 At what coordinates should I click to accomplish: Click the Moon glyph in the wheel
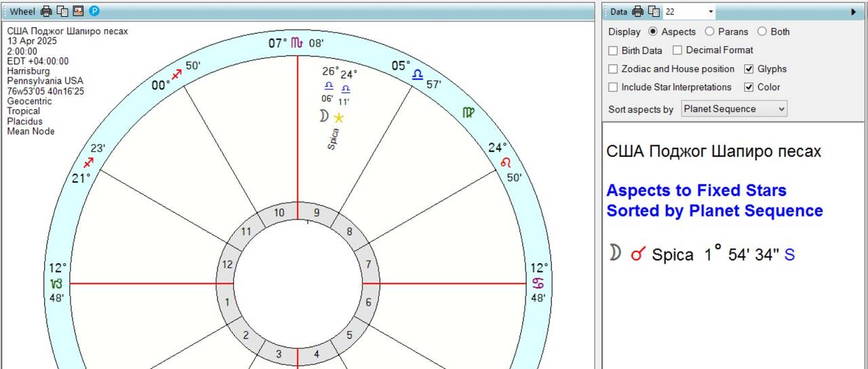pyautogui.click(x=323, y=117)
